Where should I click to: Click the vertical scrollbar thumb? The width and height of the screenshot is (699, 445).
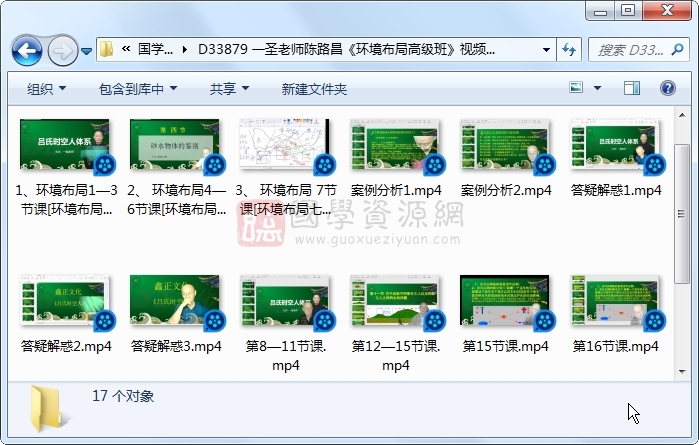(682, 214)
